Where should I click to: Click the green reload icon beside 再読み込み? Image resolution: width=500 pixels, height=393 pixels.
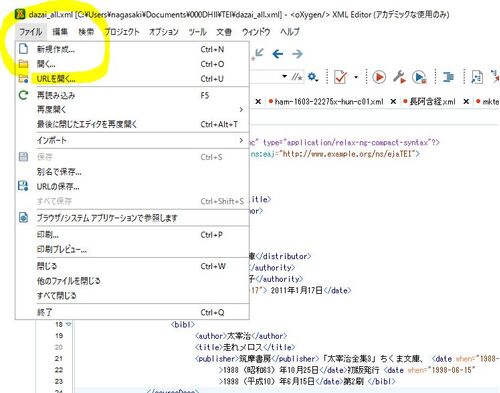point(23,95)
